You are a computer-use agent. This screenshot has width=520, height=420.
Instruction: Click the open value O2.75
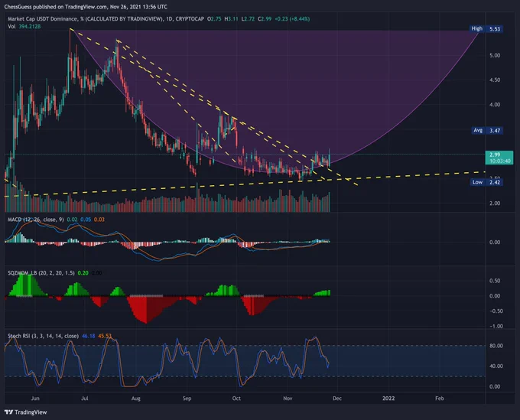214,19
